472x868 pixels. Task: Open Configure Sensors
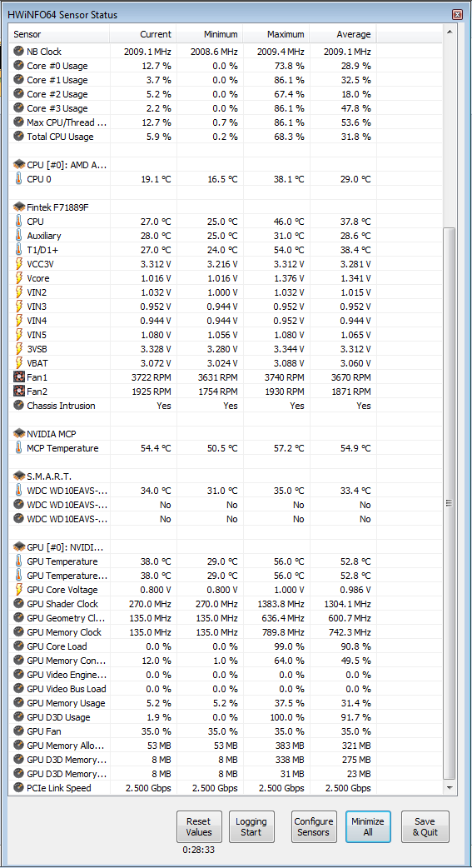click(x=314, y=826)
